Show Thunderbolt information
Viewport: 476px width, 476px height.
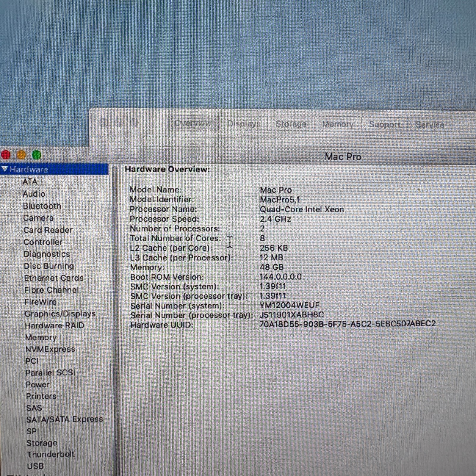[51, 455]
